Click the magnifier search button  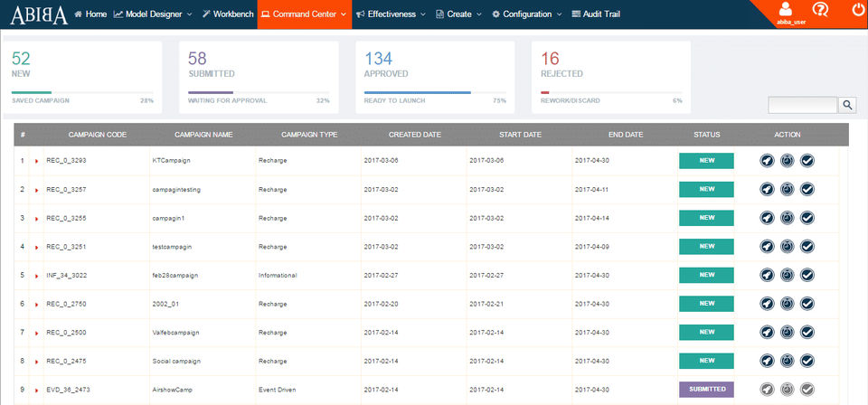(847, 105)
